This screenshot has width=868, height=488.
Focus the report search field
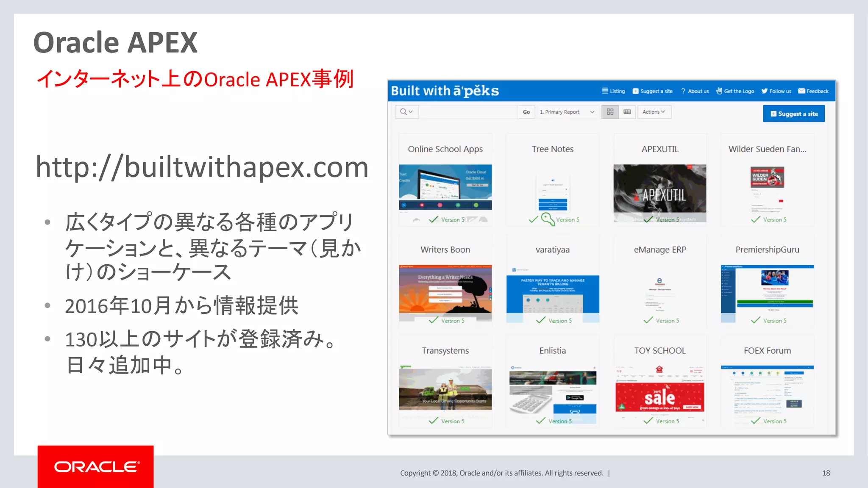point(468,112)
